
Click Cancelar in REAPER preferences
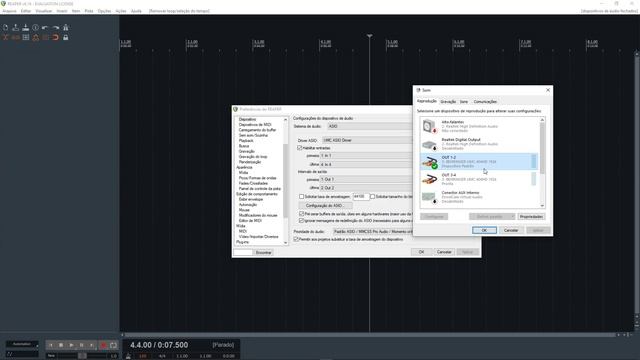444,252
